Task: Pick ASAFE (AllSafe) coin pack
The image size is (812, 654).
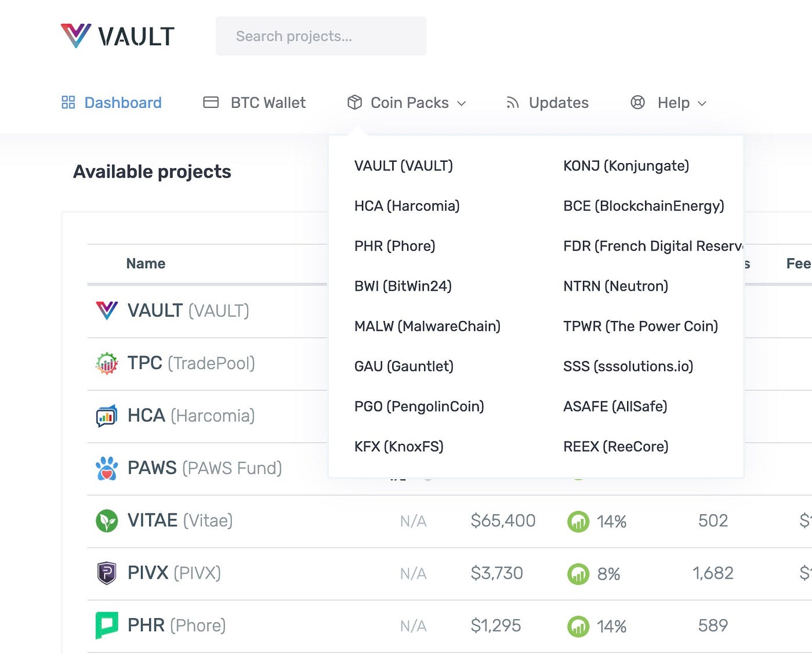Action: click(615, 406)
